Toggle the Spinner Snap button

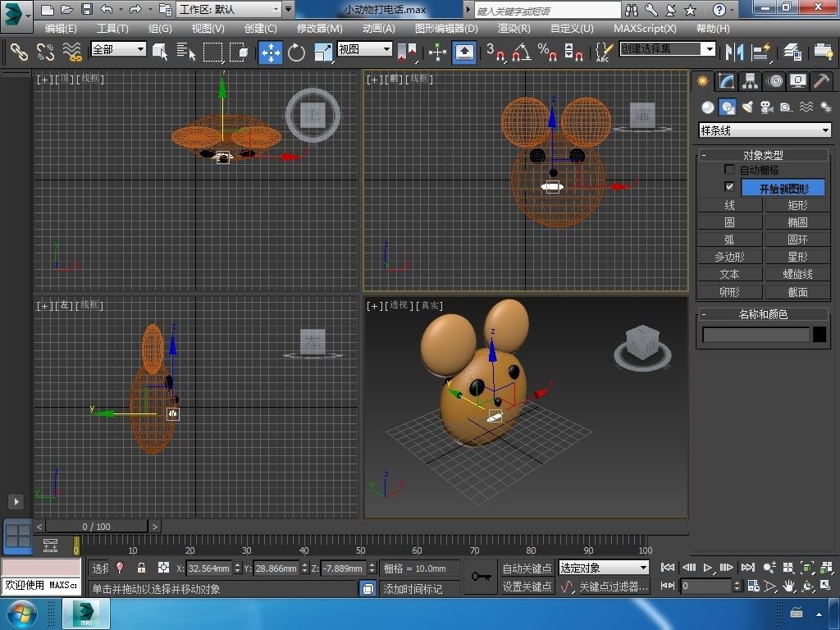pyautogui.click(x=573, y=52)
